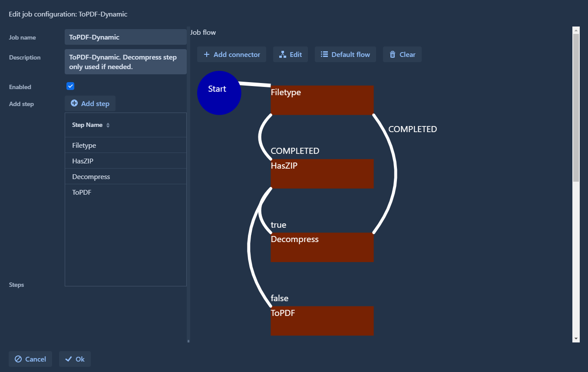Select the Decompress node in flow diagram
The width and height of the screenshot is (588, 372).
pos(322,247)
